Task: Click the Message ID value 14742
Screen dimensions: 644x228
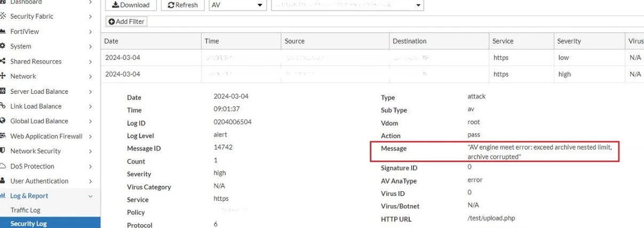Action: [x=222, y=147]
